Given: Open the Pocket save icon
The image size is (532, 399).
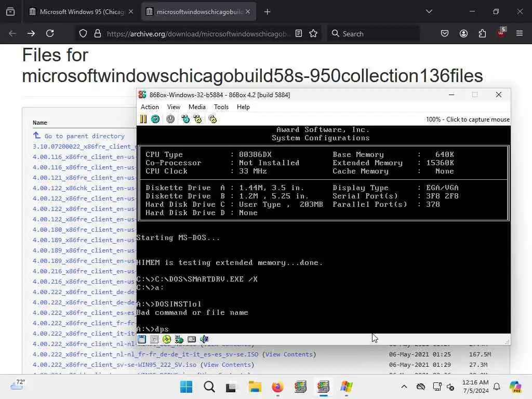Looking at the screenshot, I should tap(445, 34).
